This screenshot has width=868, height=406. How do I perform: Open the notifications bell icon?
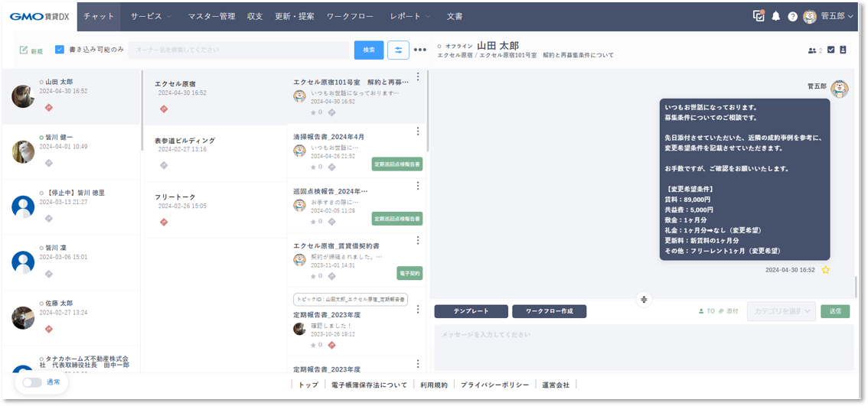pos(776,16)
